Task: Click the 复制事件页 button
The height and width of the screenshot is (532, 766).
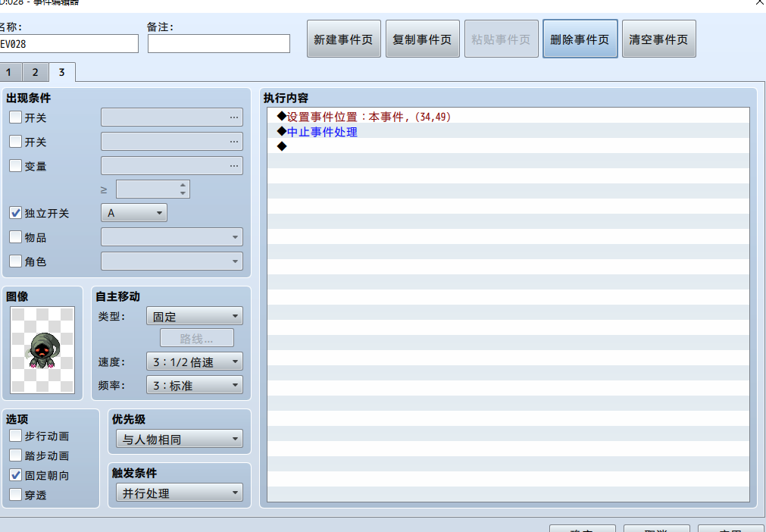Action: pyautogui.click(x=423, y=39)
